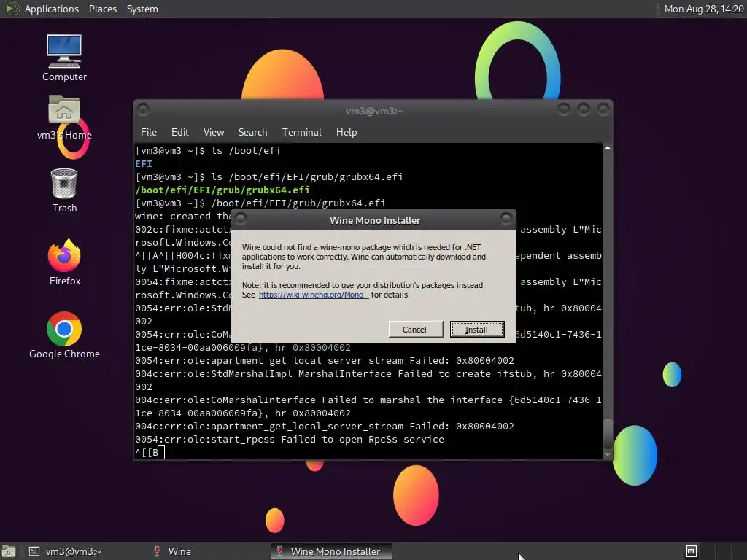Open the Places menu in top panel
747x560 pixels.
pos(102,9)
